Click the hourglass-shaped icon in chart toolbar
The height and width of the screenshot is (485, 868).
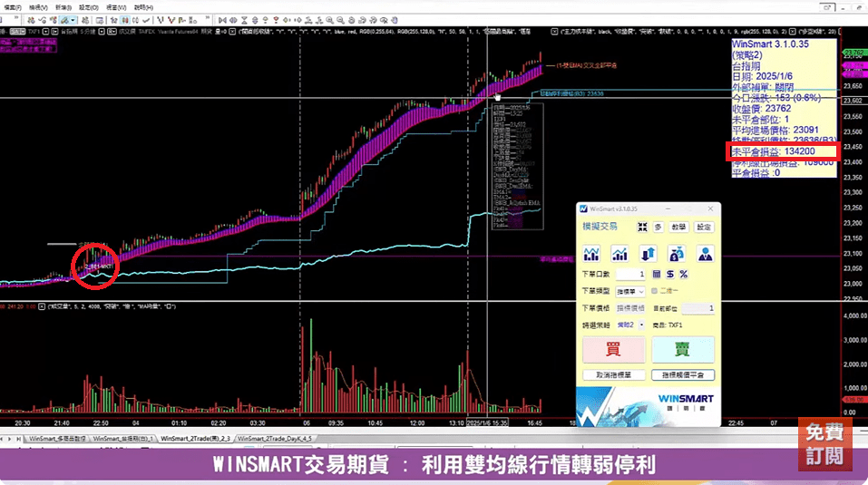pos(244,21)
